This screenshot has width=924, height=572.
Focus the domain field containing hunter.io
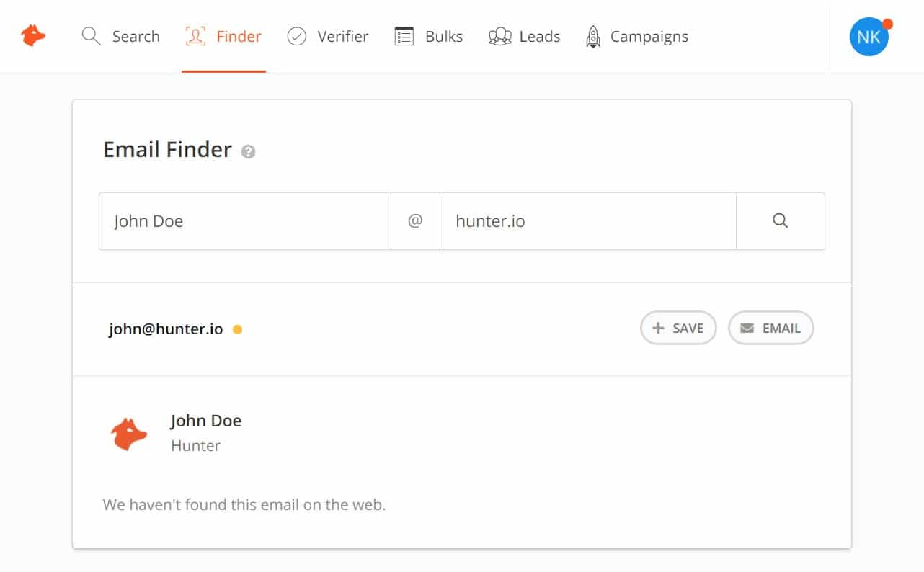pyautogui.click(x=588, y=221)
